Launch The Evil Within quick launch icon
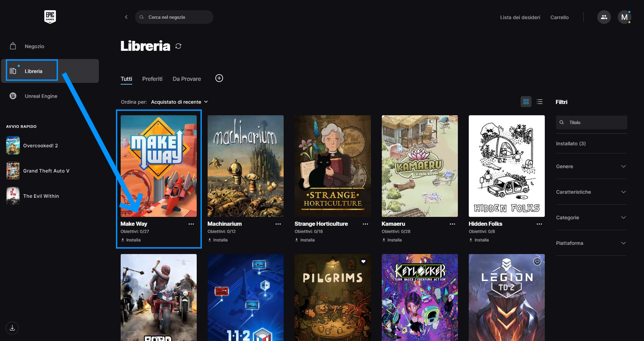 click(13, 196)
